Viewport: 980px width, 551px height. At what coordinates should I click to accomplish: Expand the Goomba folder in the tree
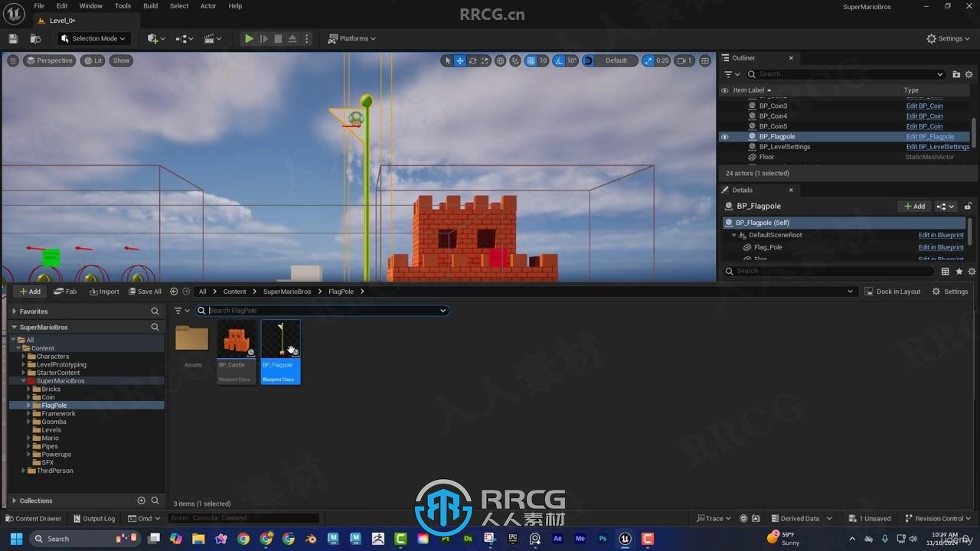click(x=29, y=422)
